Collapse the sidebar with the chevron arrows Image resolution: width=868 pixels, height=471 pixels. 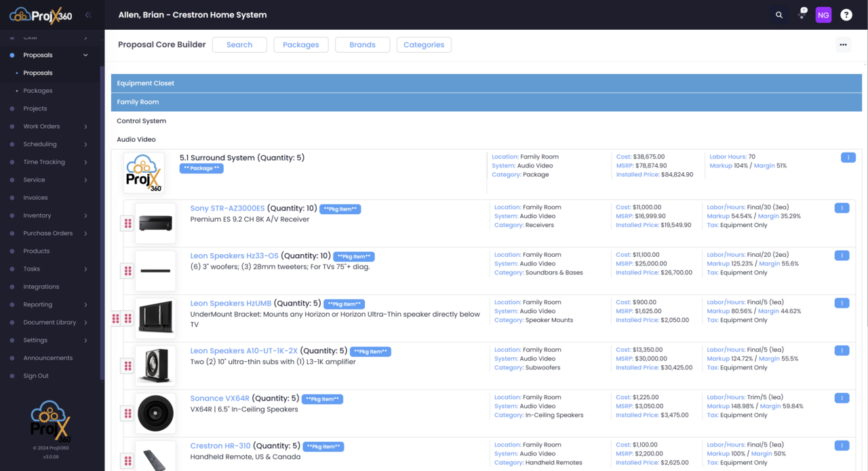point(87,14)
